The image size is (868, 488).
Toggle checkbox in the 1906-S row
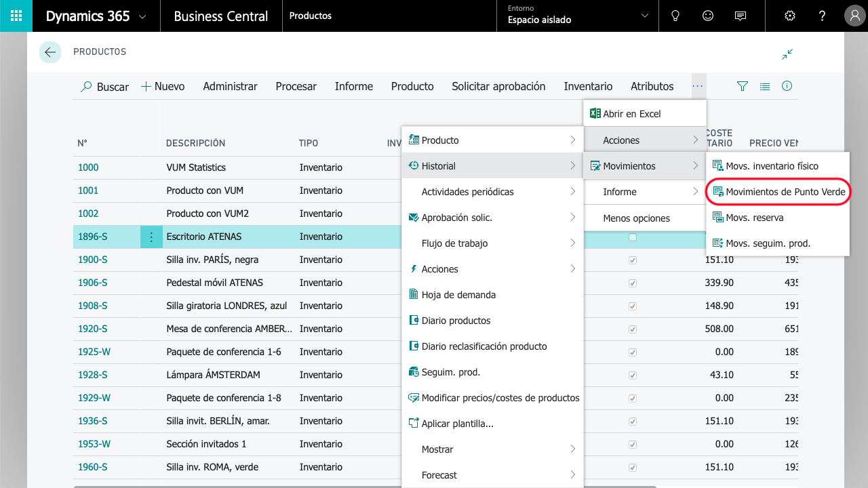pyautogui.click(x=633, y=283)
